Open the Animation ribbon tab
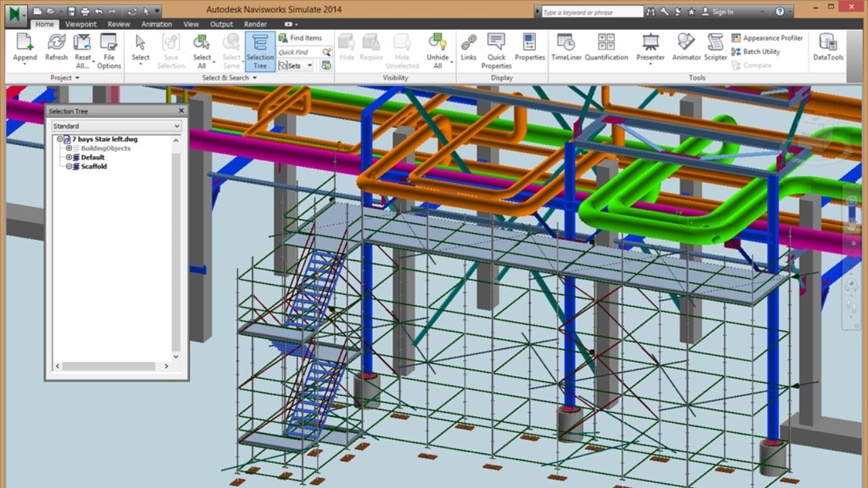This screenshot has height=488, width=868. tap(157, 24)
